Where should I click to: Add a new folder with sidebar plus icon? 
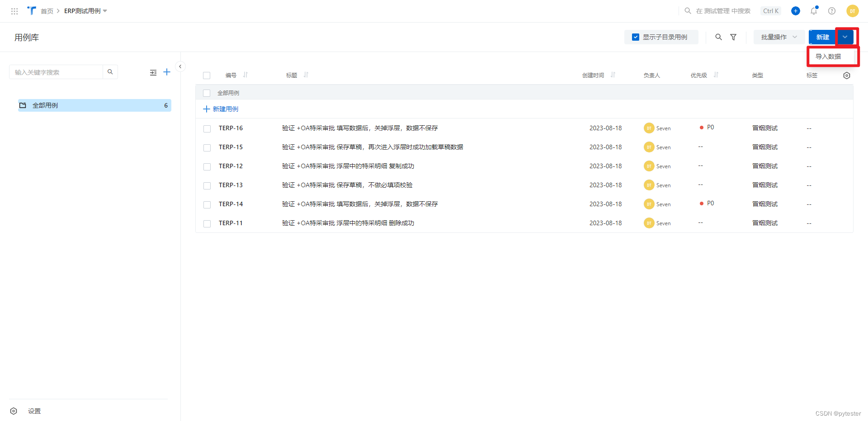pyautogui.click(x=167, y=72)
